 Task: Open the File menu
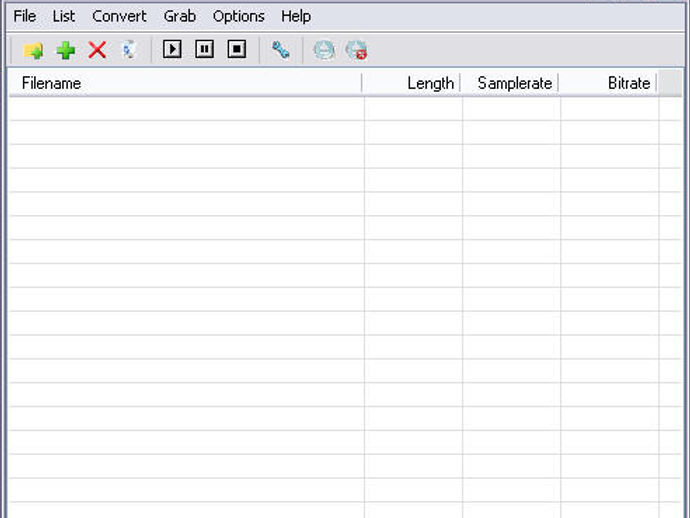tap(25, 16)
